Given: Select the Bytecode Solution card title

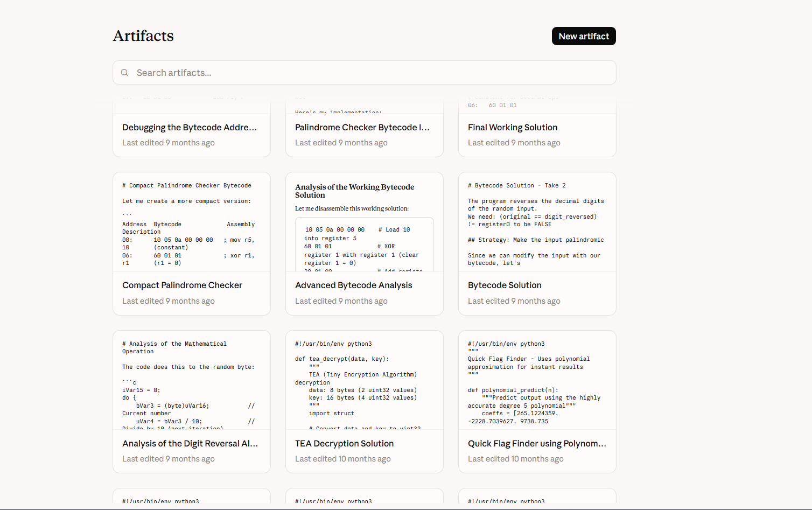Looking at the screenshot, I should 505,285.
